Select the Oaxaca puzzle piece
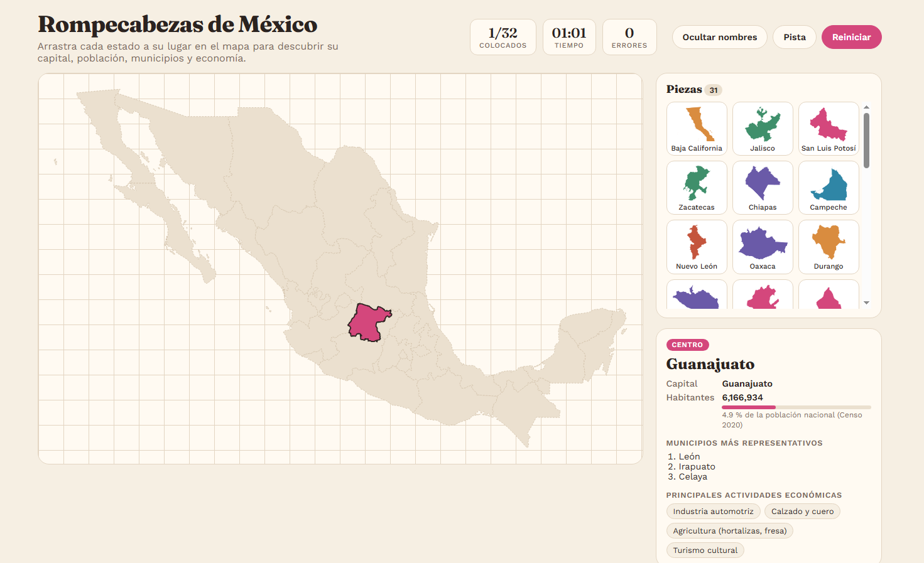 click(x=763, y=247)
